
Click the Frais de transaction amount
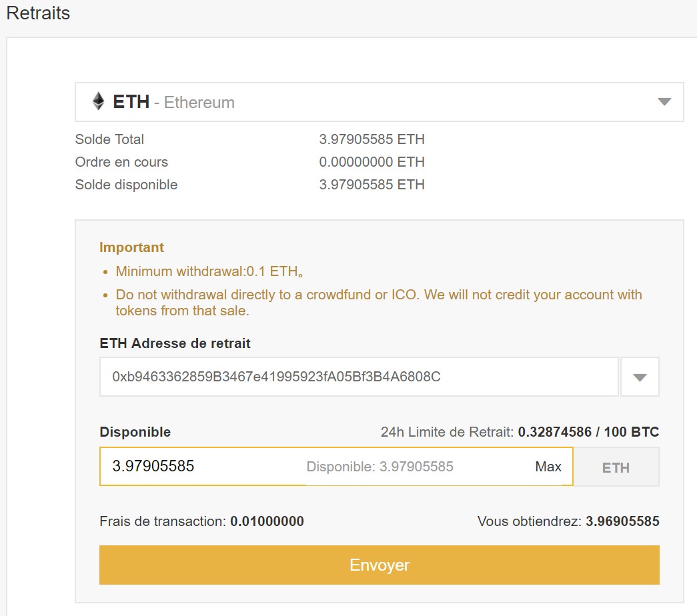(x=267, y=521)
